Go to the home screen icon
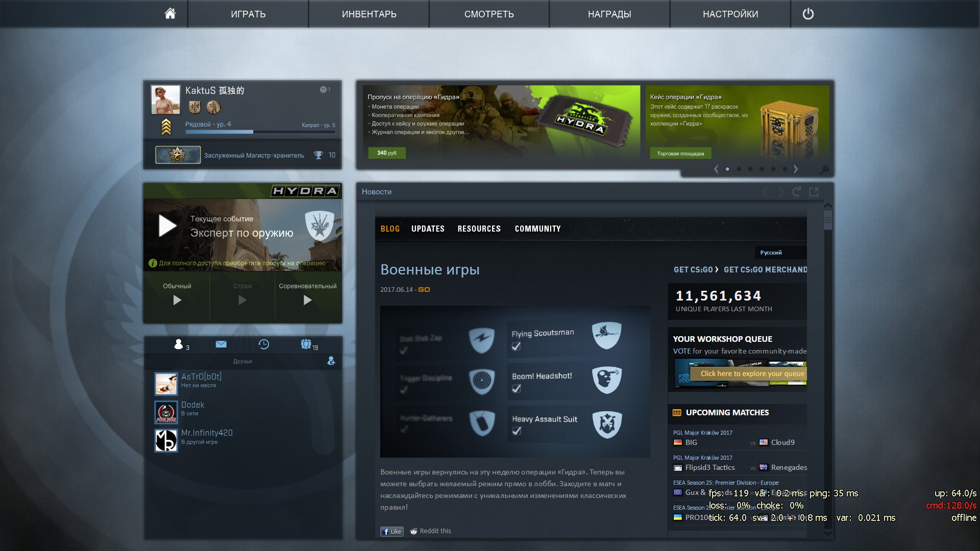The image size is (980, 551). tap(170, 14)
